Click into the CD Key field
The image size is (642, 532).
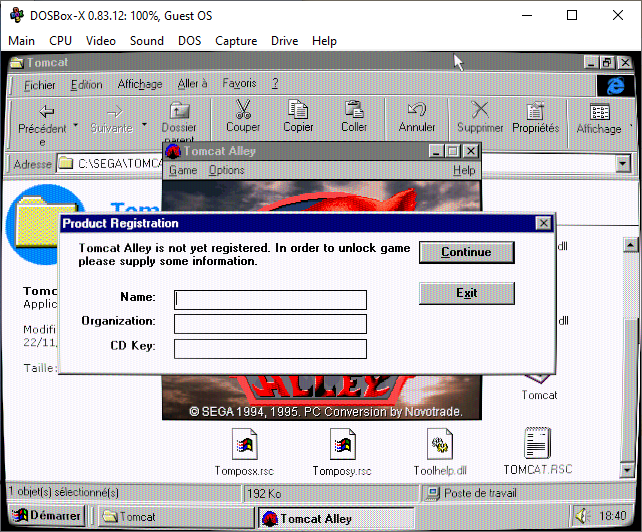click(x=270, y=349)
